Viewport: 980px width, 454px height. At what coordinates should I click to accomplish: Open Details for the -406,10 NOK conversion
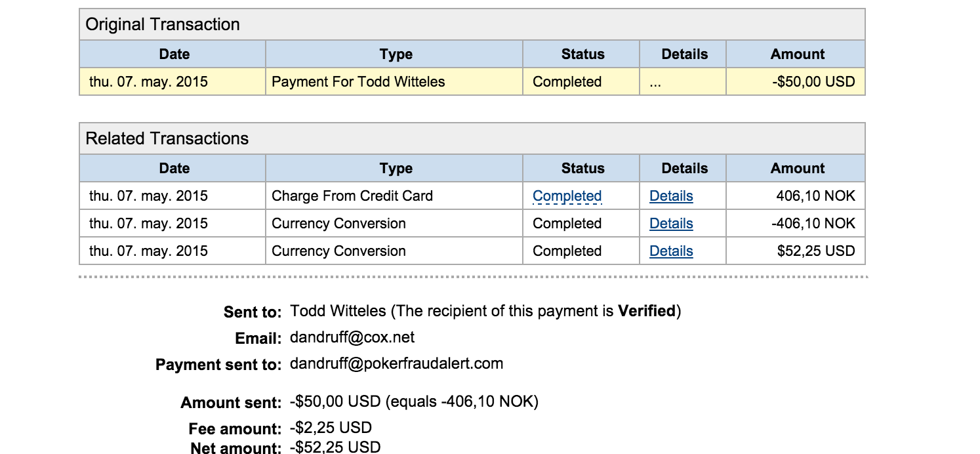pos(670,224)
